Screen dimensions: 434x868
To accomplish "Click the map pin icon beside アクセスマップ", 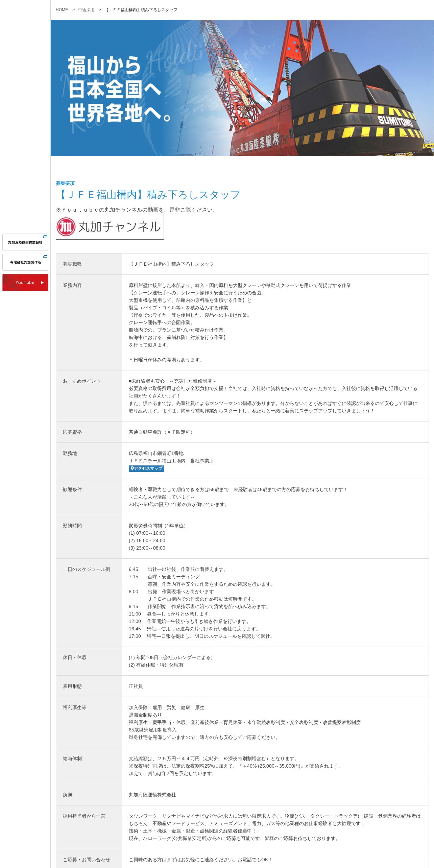I will 132,468.
